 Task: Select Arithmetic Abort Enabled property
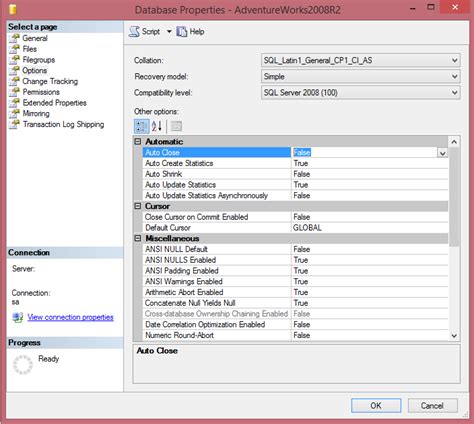coord(295,292)
